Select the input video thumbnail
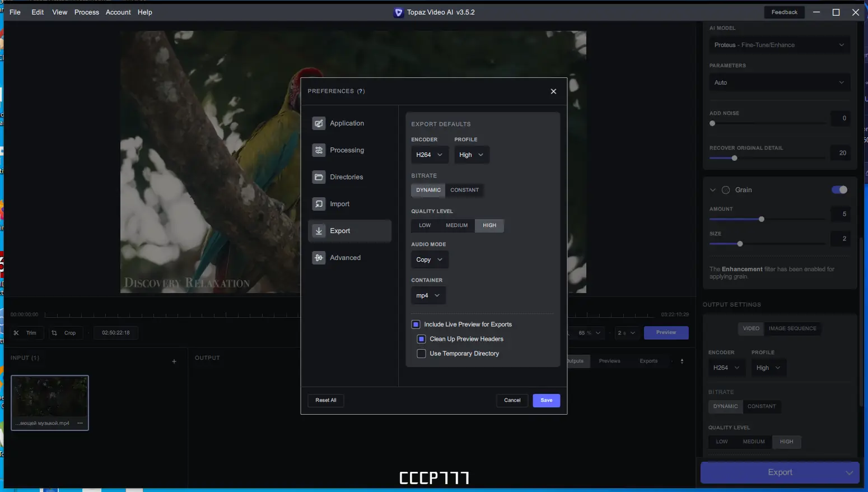Viewport: 868px width, 492px height. [x=50, y=403]
